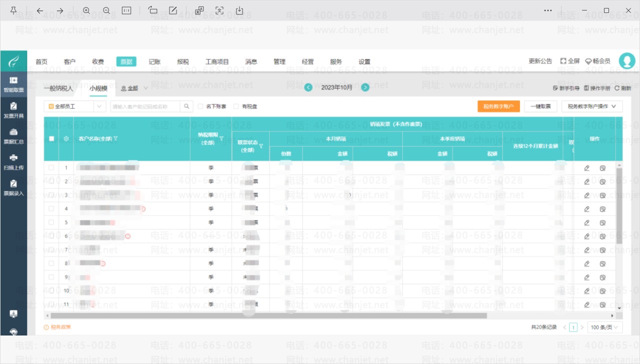This screenshot has height=364, width=640.
Task: Check the 有税盘 checkbox
Action: [236, 106]
